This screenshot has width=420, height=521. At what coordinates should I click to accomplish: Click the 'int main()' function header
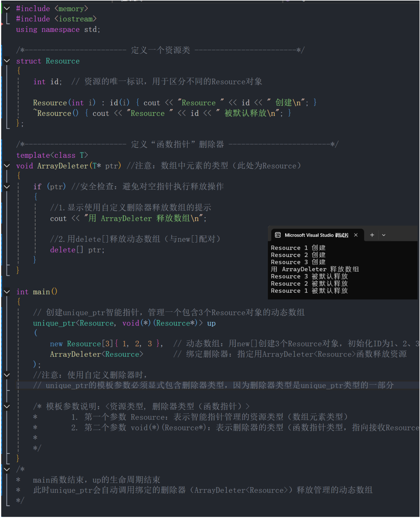click(37, 292)
